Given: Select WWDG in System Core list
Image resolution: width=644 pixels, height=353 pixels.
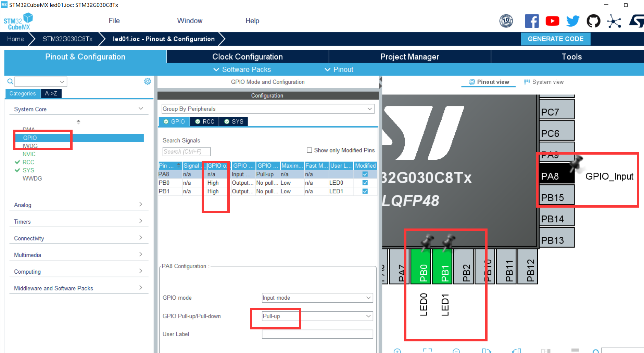Looking at the screenshot, I should coord(32,179).
